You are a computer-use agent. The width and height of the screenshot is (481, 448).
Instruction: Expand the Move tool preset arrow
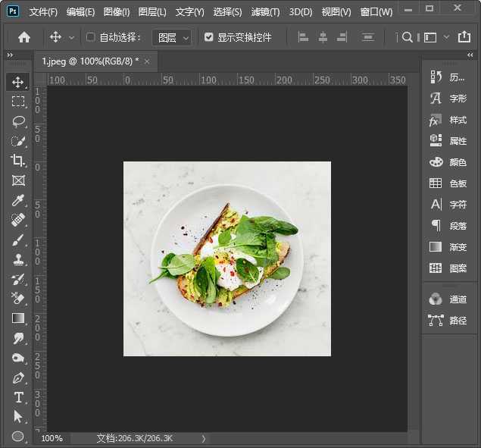pos(72,37)
